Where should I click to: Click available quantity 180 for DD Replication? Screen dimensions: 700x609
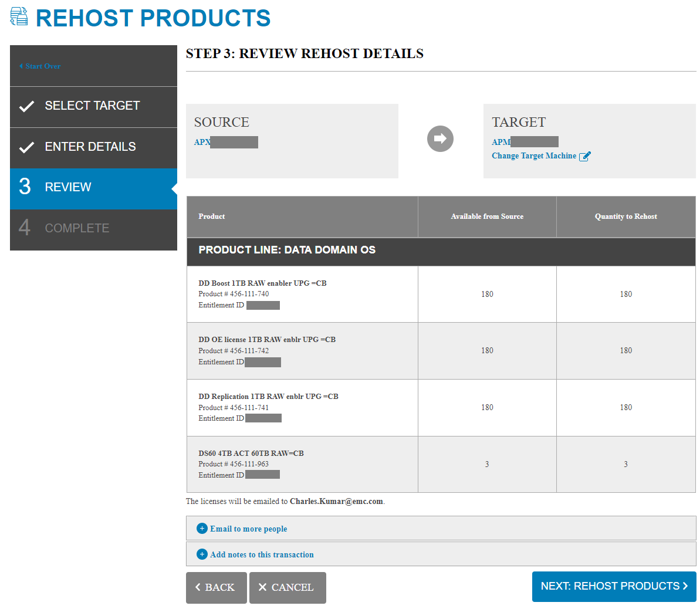pyautogui.click(x=487, y=407)
